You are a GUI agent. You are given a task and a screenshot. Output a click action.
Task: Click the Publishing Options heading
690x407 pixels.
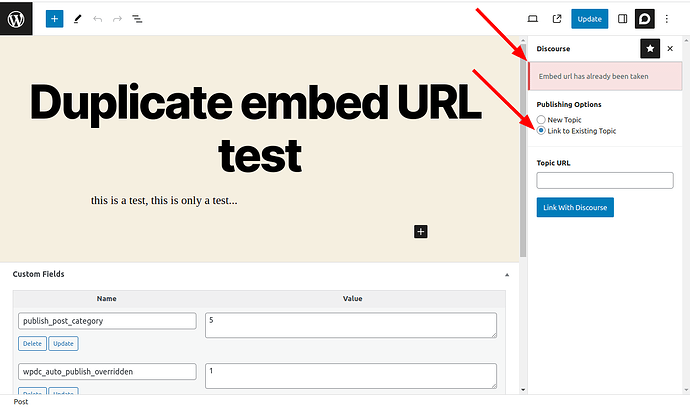point(569,104)
